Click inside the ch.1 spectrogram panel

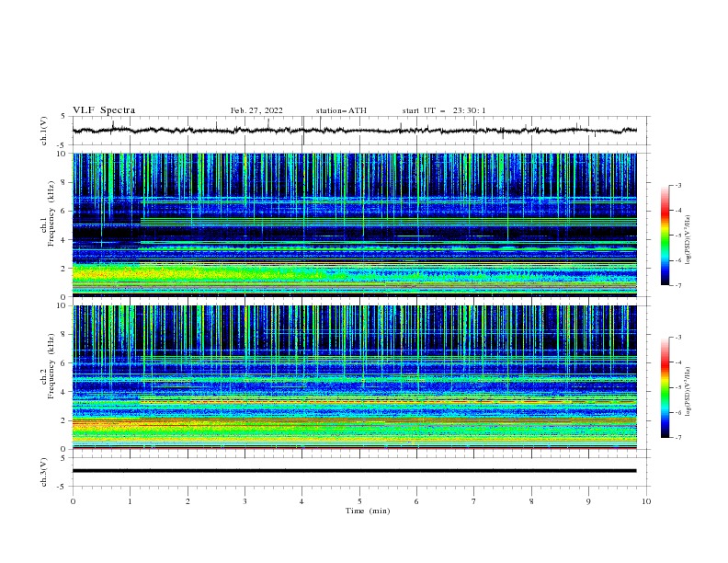(x=354, y=224)
